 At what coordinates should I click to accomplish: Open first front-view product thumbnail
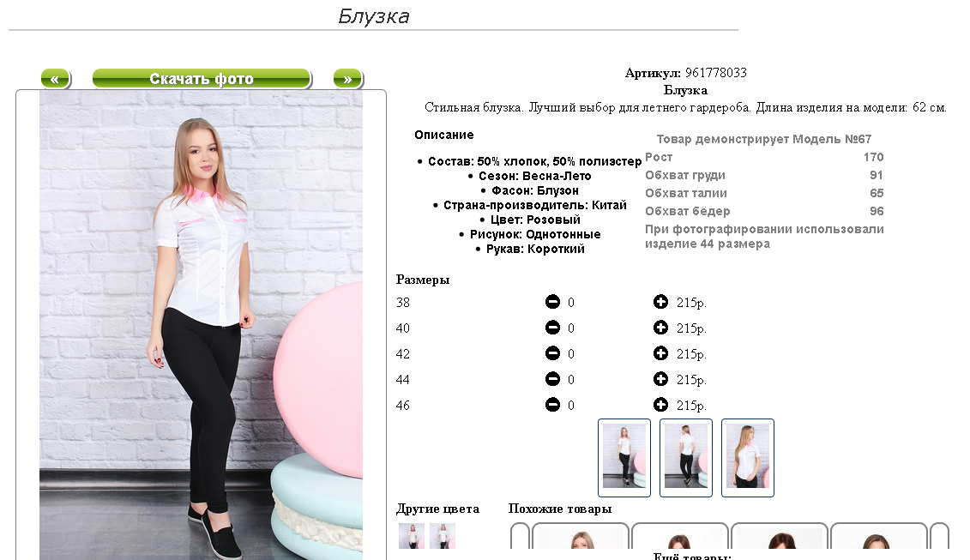tap(624, 458)
